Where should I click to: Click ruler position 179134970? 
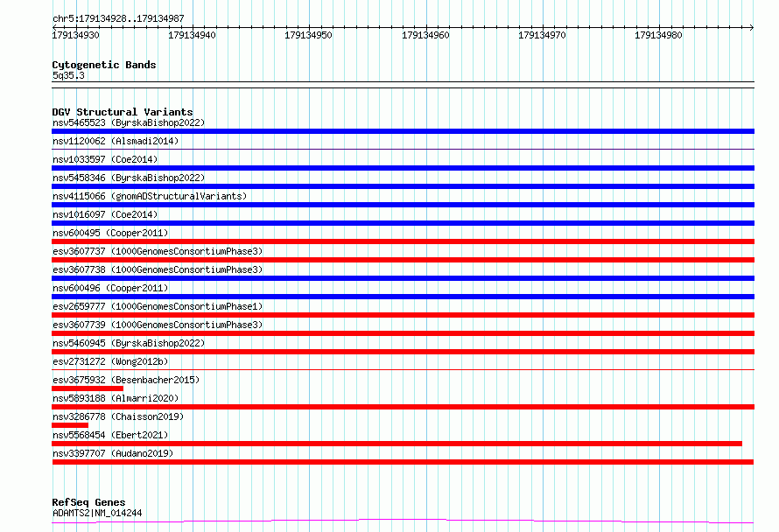click(542, 35)
